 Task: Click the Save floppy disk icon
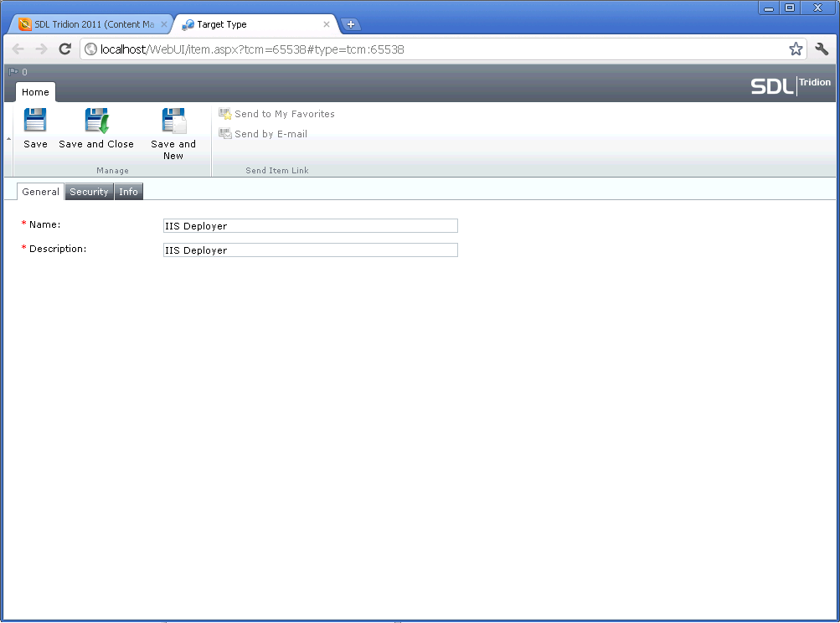(35, 121)
